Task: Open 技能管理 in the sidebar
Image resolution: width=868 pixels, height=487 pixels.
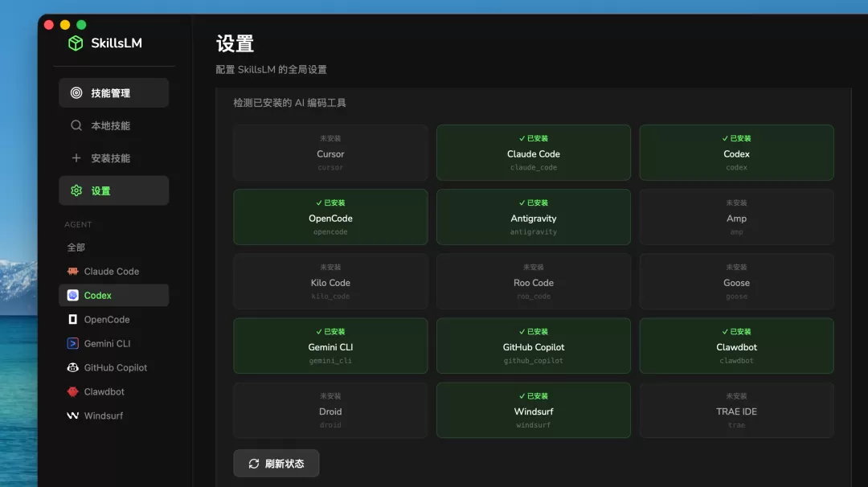Action: pyautogui.click(x=113, y=93)
